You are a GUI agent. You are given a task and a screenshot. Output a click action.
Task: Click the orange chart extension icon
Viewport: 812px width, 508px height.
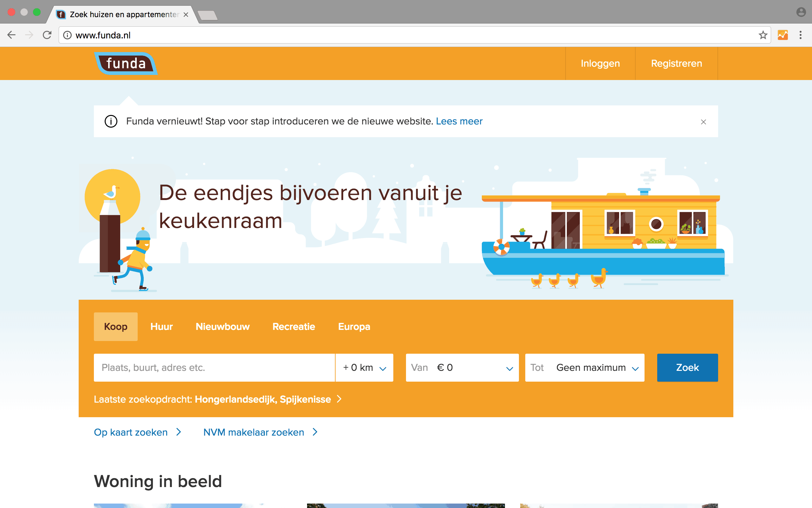click(783, 35)
